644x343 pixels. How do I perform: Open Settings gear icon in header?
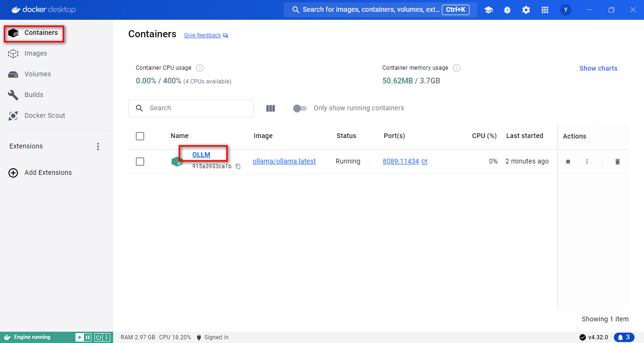tap(526, 10)
